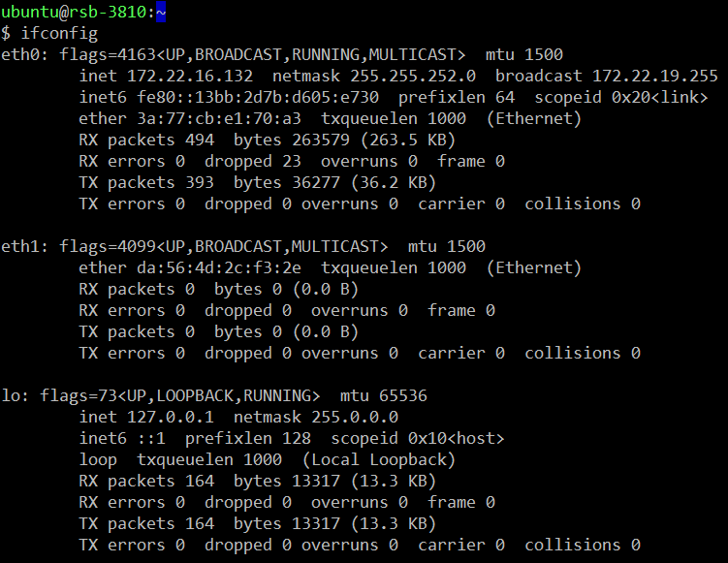Click the typed ifconfig command
The image size is (728, 563).
click(54, 33)
